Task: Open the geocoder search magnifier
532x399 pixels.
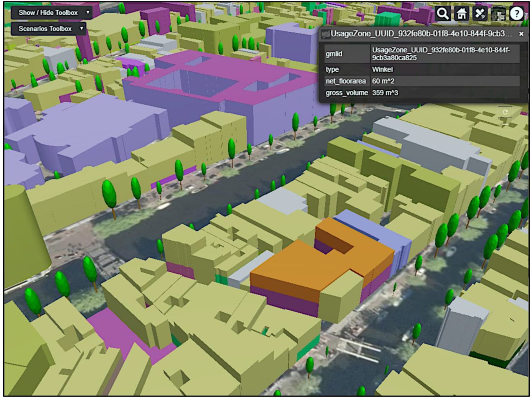Action: point(442,13)
